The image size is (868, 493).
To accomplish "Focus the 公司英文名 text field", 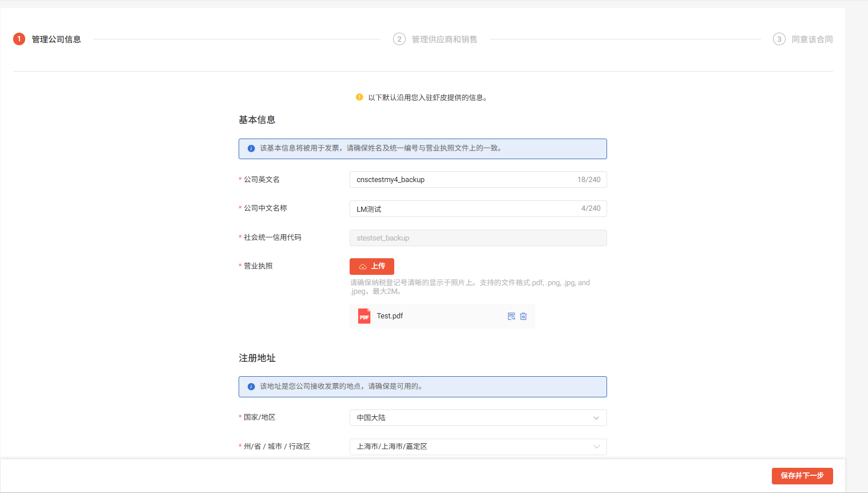I will point(463,180).
